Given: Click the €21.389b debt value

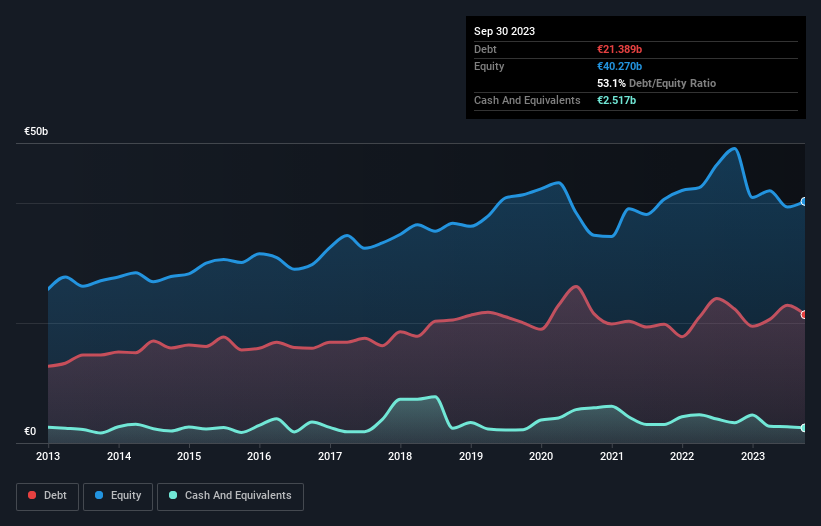Looking at the screenshot, I should (x=619, y=49).
